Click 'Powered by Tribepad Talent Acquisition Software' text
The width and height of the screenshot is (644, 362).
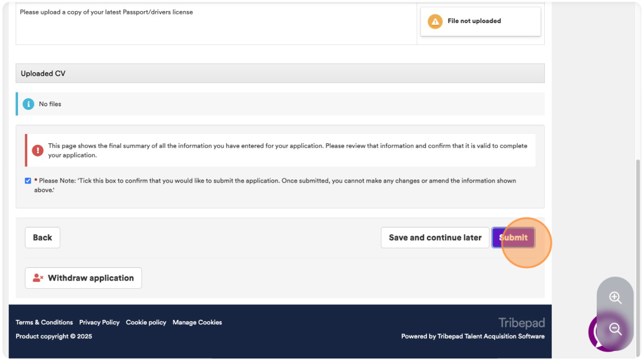tap(473, 337)
